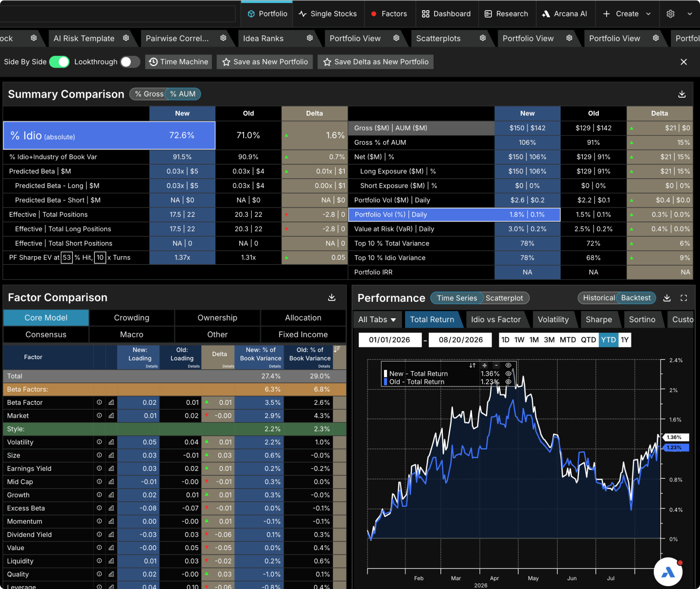Expand the All Tabs dropdown

point(377,319)
